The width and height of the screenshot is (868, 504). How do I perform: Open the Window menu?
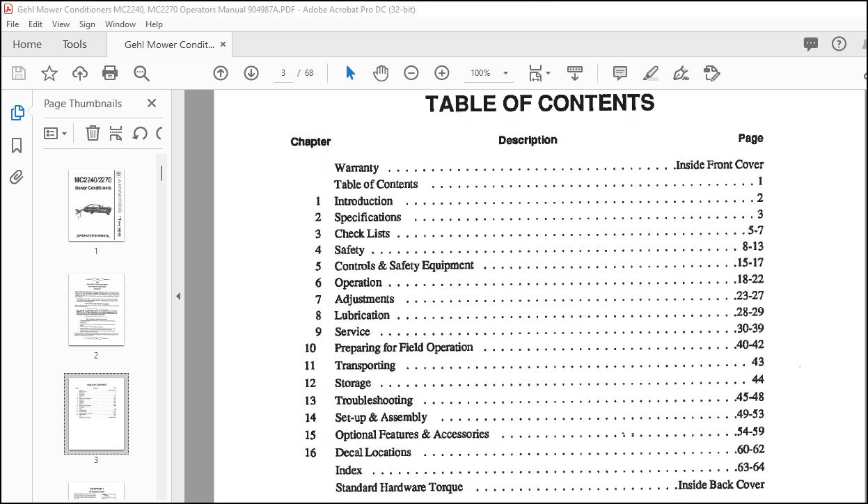(120, 24)
